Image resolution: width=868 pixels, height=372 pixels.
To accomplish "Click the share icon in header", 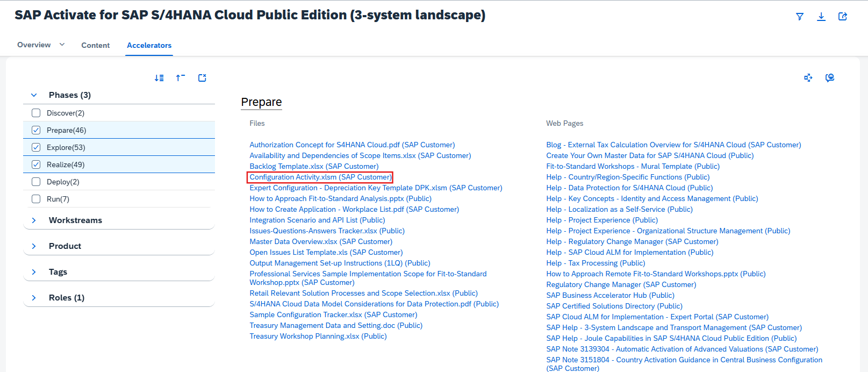I will (x=843, y=17).
